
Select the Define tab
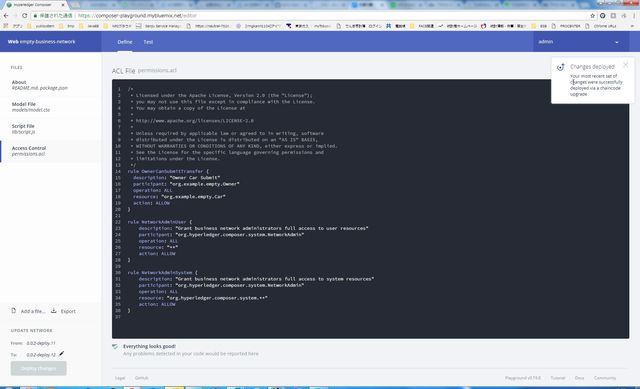(x=124, y=42)
